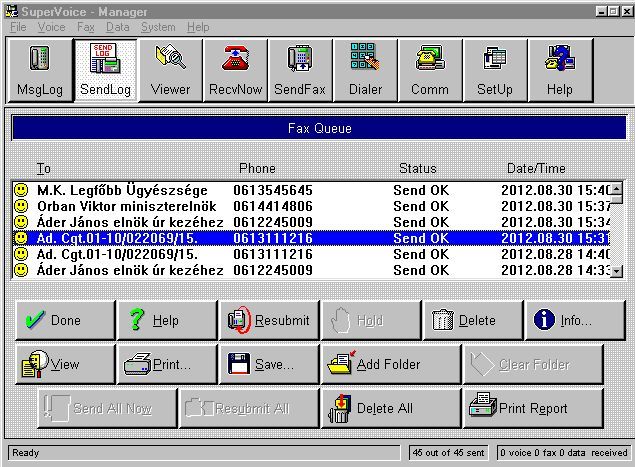The height and width of the screenshot is (467, 635).
Task: Delete the selected fax entry
Action: 473,320
